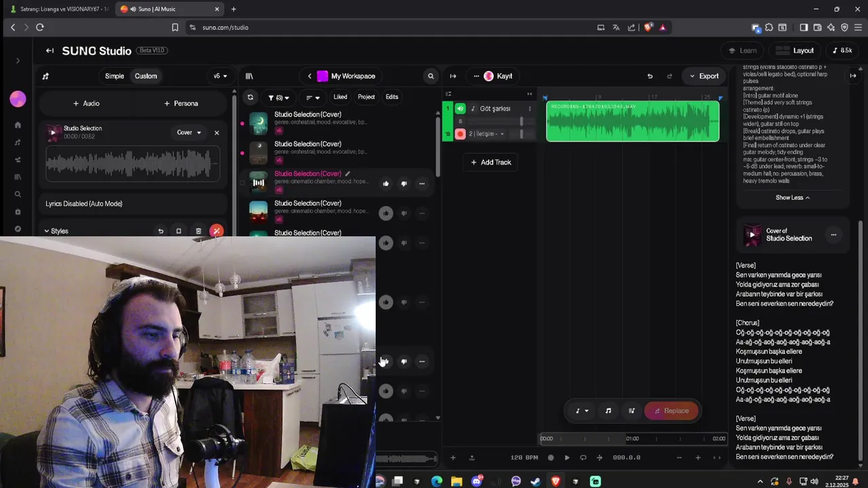Open the workspace search magnifier
Screen dimensions: 868x488
point(431,76)
